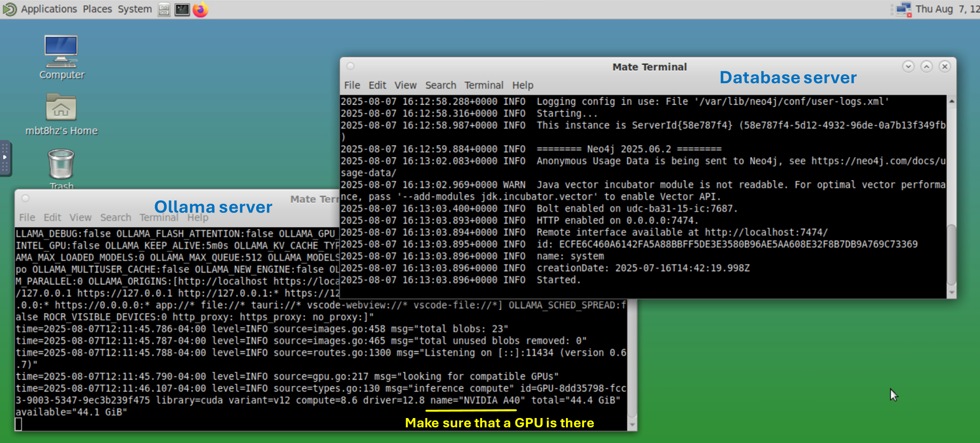
Task: Open View menu in Database server terminal
Action: [x=405, y=85]
